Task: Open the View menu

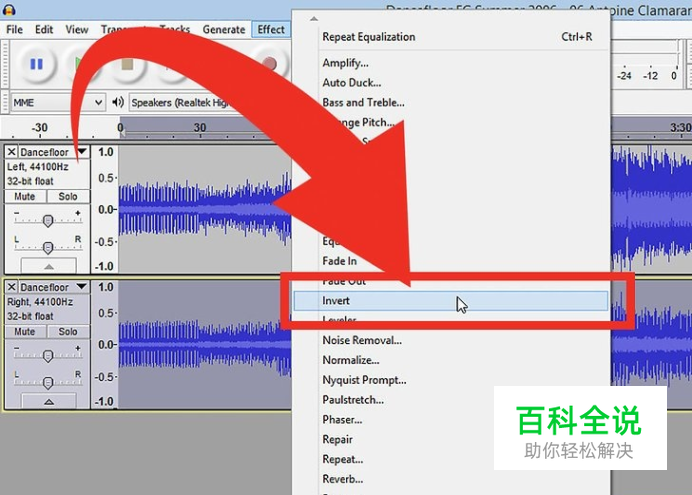Action: coord(77,30)
